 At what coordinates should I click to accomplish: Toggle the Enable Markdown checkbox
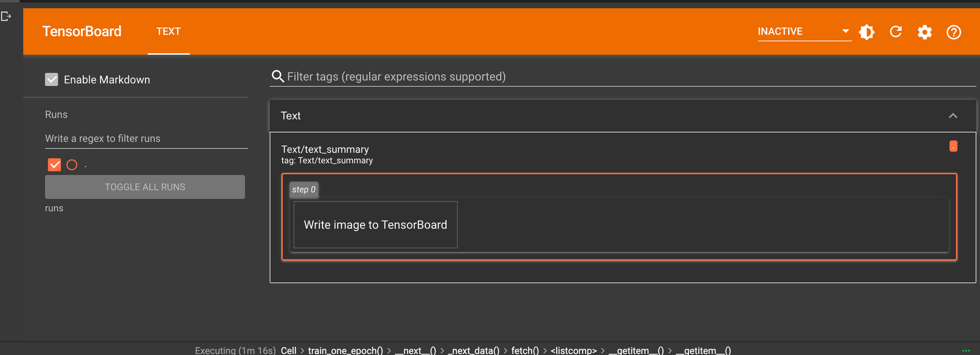[x=51, y=79]
